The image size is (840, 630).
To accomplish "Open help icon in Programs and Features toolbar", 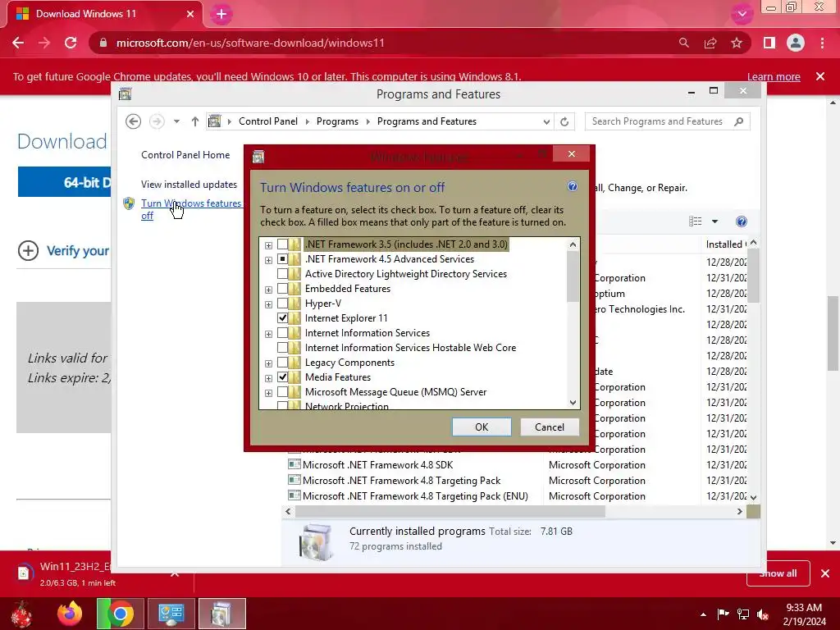I will coord(742,221).
